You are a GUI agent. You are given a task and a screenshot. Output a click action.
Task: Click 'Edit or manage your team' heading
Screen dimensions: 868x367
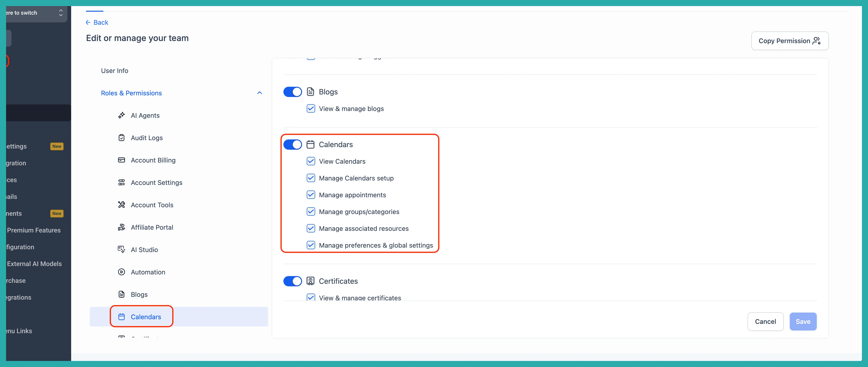coord(137,38)
